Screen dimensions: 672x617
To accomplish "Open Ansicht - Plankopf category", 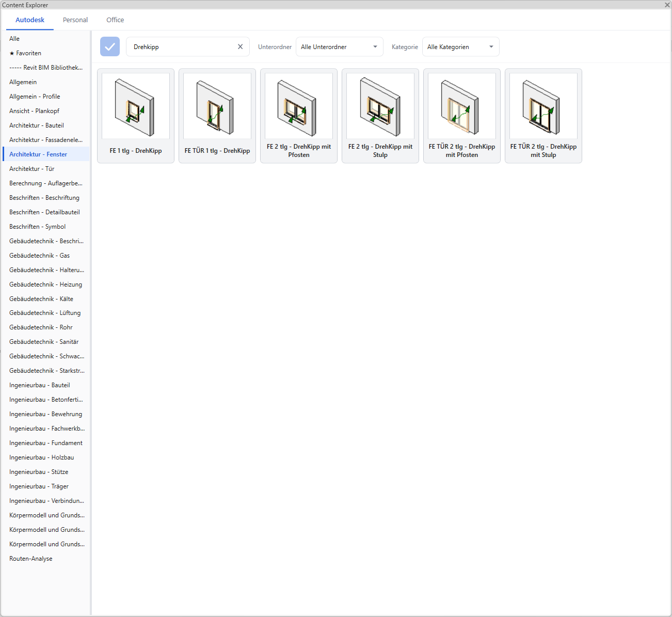I will pos(46,111).
